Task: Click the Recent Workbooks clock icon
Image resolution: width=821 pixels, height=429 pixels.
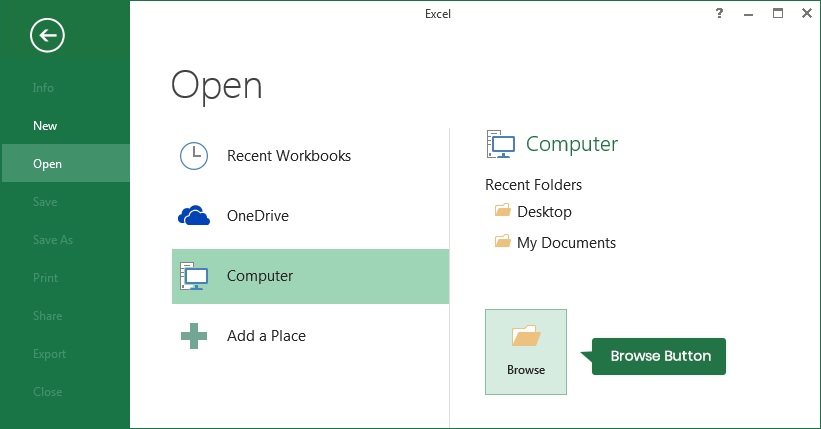Action: pyautogui.click(x=193, y=156)
